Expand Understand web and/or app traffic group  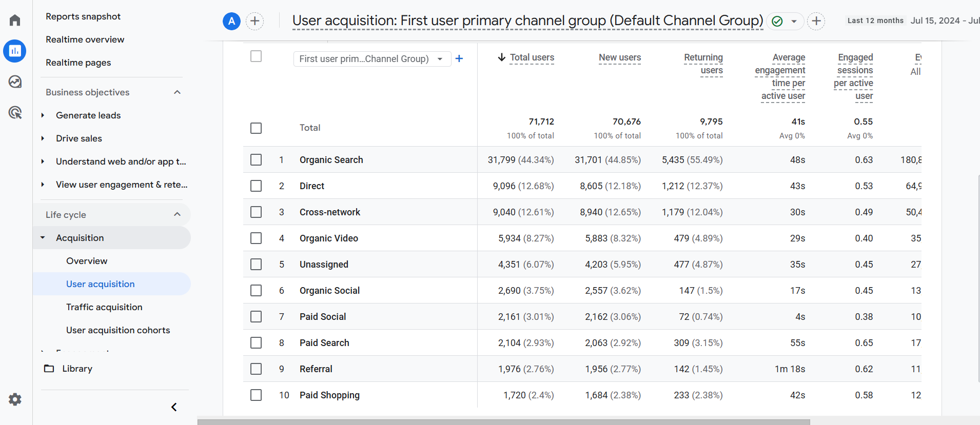click(x=43, y=161)
